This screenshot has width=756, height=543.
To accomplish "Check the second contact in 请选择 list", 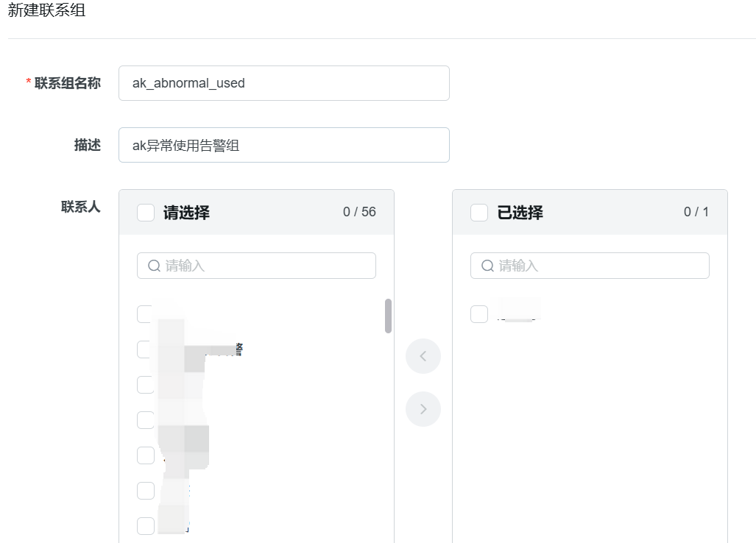I will (x=146, y=349).
